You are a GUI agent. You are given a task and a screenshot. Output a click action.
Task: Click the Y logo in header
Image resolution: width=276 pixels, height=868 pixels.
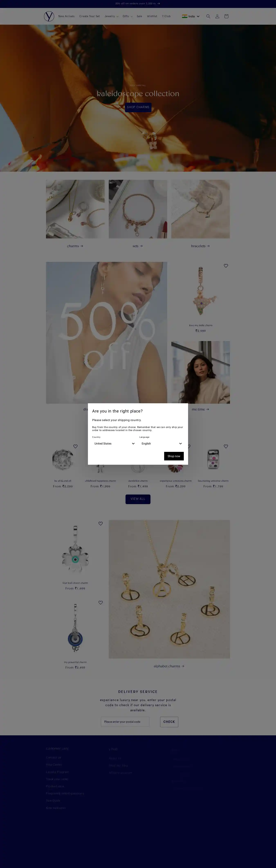coord(49,16)
